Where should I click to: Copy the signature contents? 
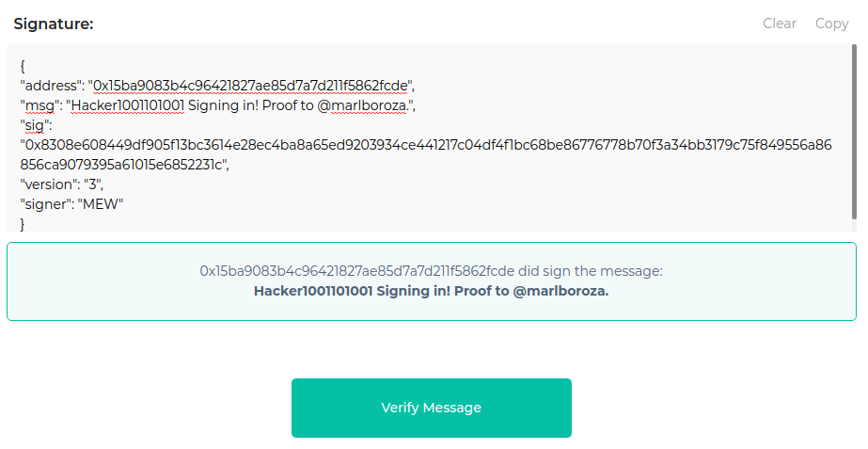click(831, 24)
